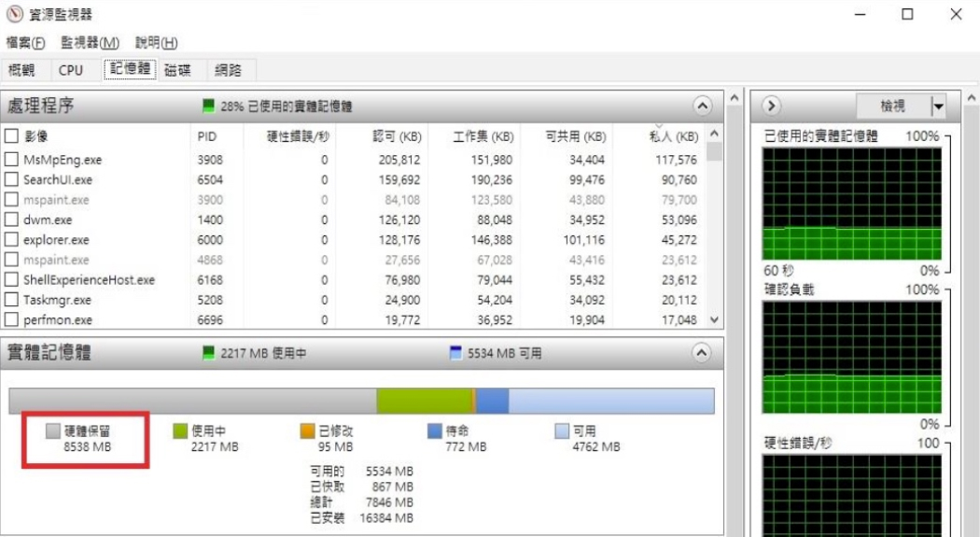Click the 硬性錯誤/秒 hard faults graph

click(852, 495)
